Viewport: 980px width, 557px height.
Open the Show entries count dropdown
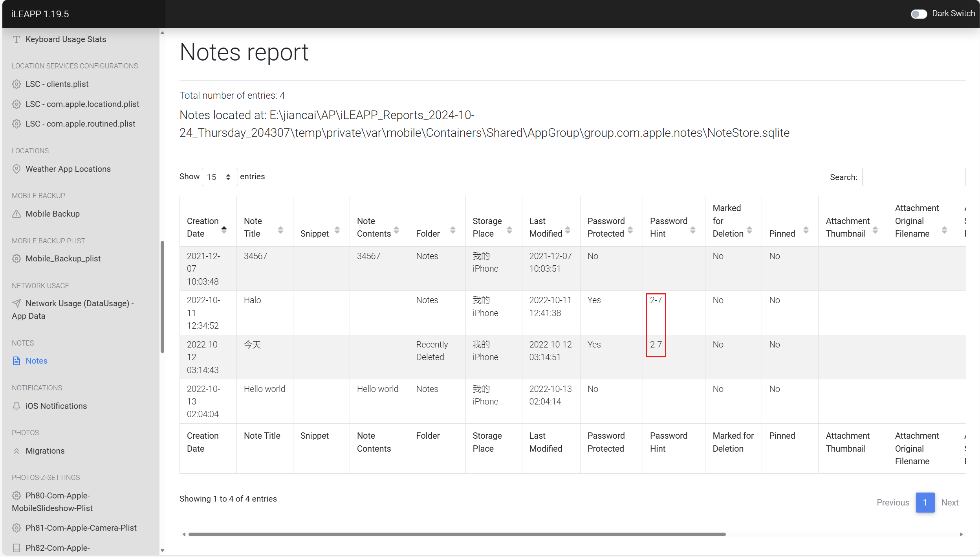coord(220,177)
